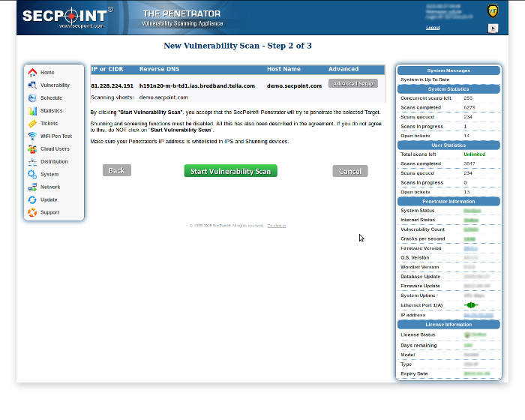Click the green Ethernet Port 1(A) plug icon

(x=471, y=305)
